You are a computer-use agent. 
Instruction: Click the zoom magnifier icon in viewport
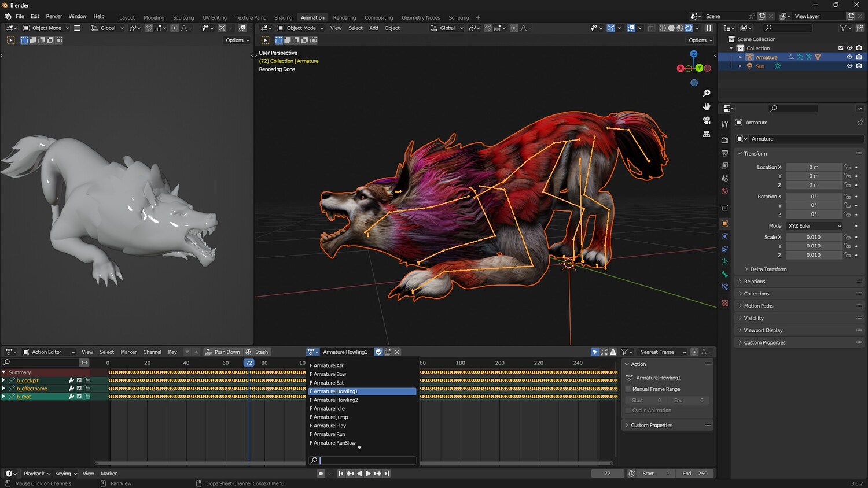(x=707, y=93)
